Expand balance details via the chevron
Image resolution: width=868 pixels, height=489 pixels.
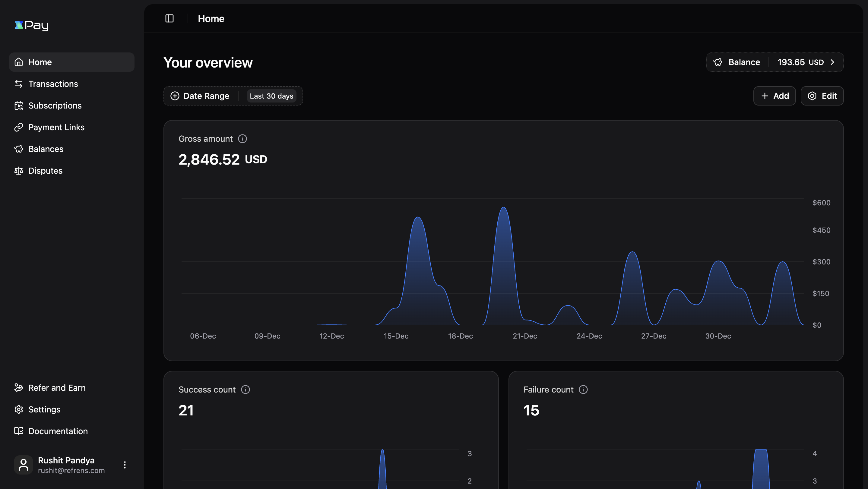tap(833, 62)
